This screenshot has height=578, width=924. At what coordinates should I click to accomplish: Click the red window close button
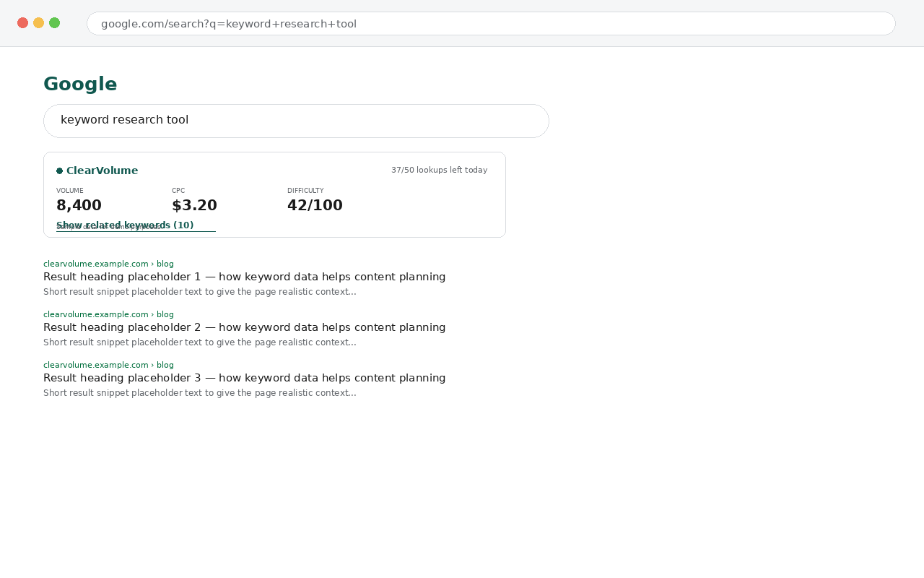pyautogui.click(x=22, y=23)
